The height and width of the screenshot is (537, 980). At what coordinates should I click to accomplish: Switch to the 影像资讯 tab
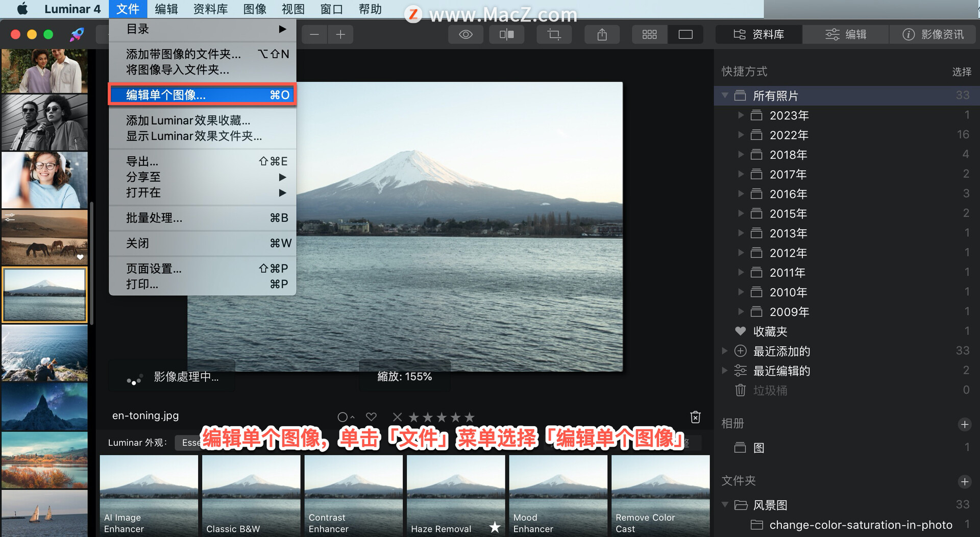(x=933, y=34)
